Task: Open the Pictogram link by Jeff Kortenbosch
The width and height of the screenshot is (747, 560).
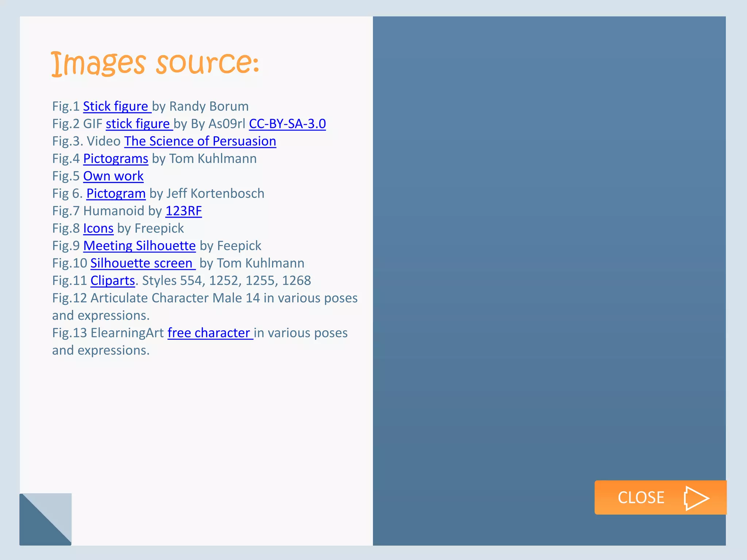Action: (x=116, y=194)
